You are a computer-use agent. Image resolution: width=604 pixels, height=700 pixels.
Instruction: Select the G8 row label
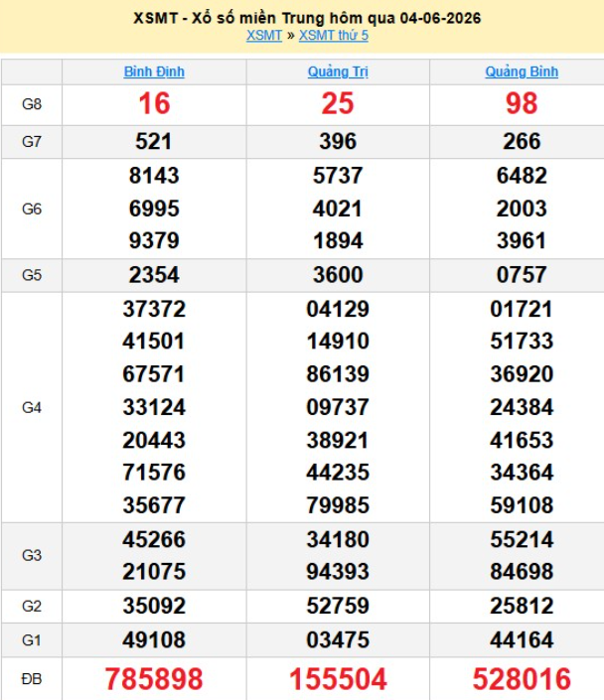(32, 104)
